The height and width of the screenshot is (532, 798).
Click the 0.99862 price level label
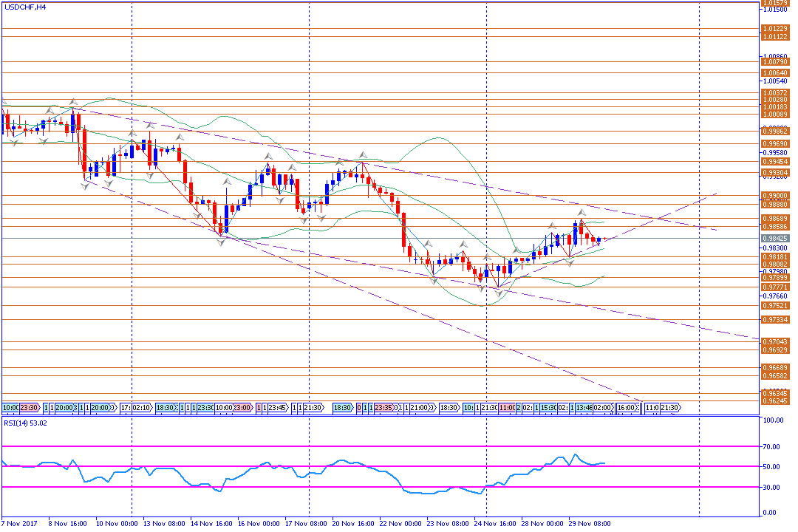coord(775,132)
